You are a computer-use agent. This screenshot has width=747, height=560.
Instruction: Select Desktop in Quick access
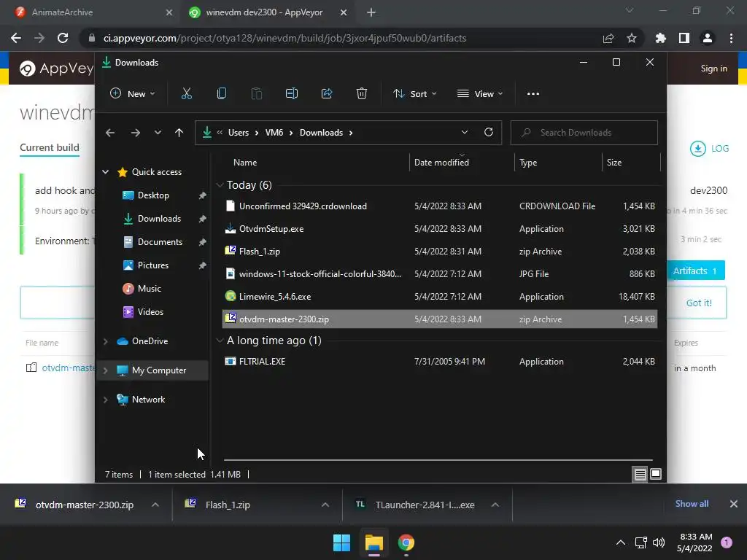153,195
